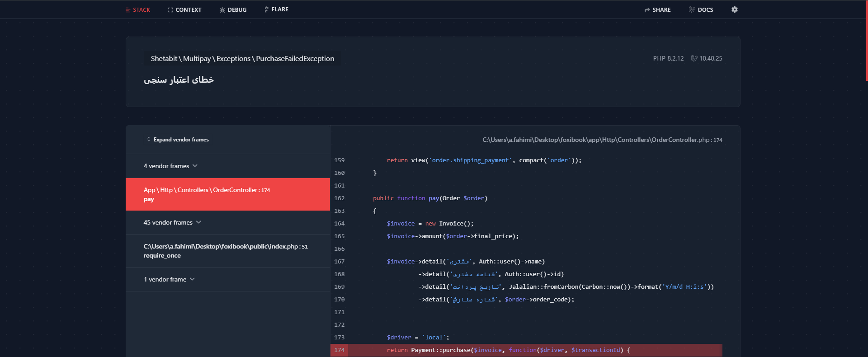Click the Jalalian::fromCarbon code line 169
This screenshot has height=357, width=868.
pos(566,287)
